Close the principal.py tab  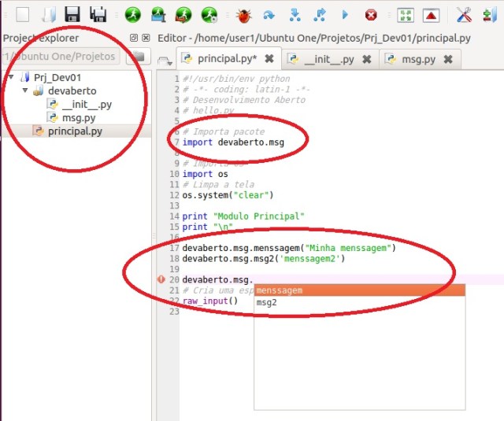click(269, 58)
